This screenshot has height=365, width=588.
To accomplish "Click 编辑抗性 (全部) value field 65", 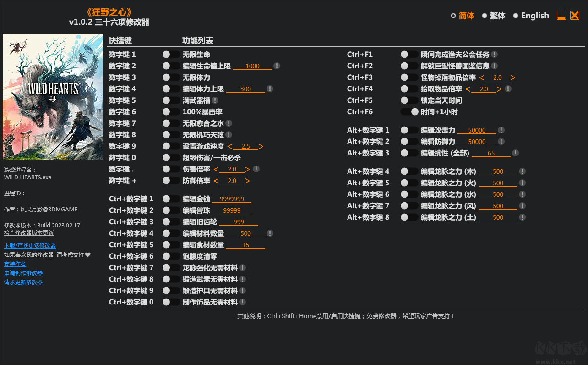I will tap(491, 153).
